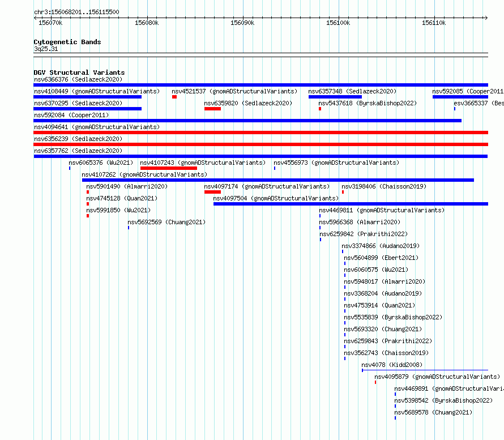Open nsv6357762 (Sedlazeck2020) label
504x440 pixels.
coord(78,151)
